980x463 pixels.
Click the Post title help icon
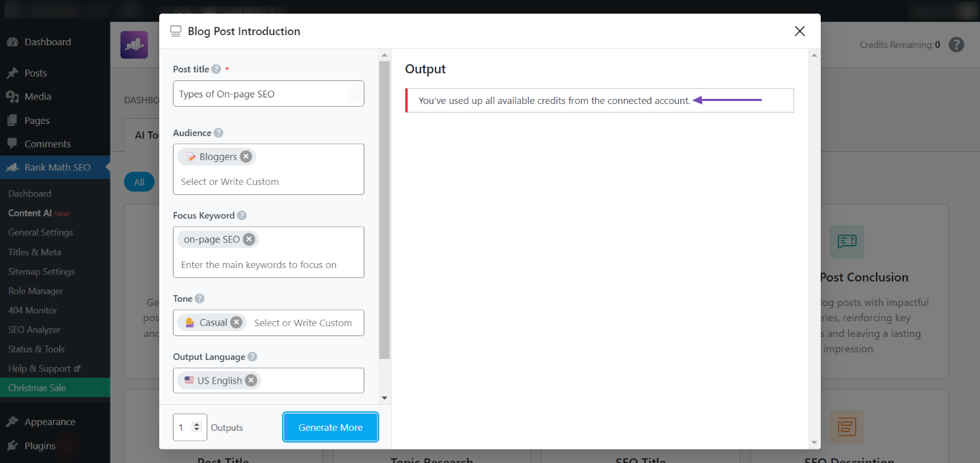click(x=216, y=70)
